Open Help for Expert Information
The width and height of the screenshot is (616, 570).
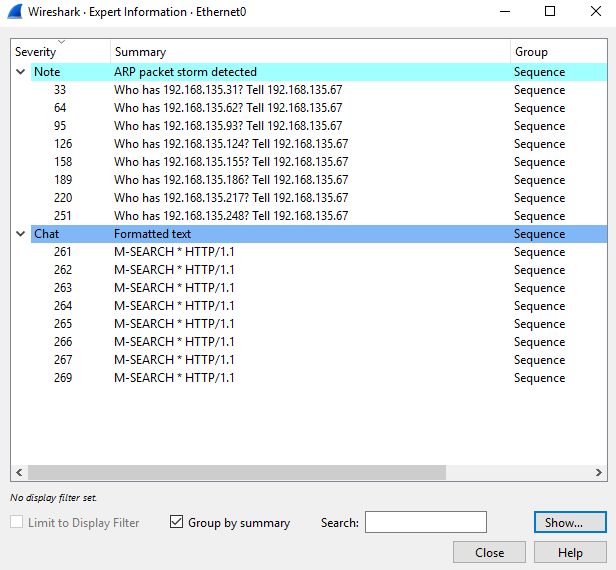coord(570,552)
